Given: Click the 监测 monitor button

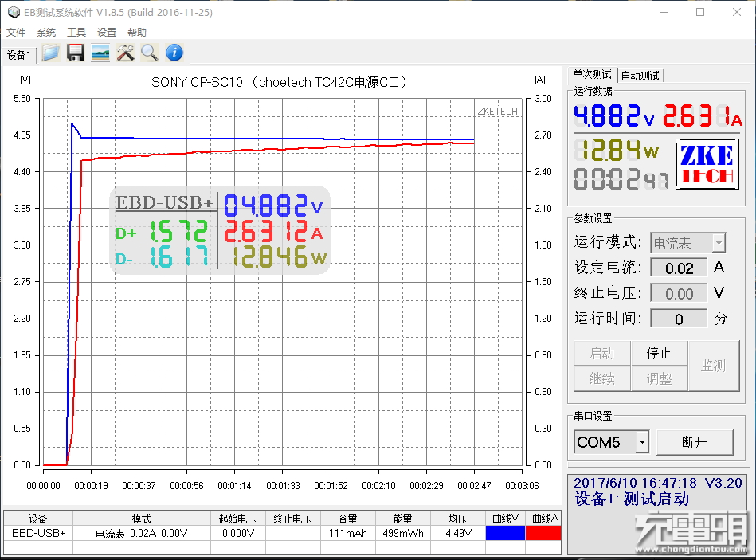Looking at the screenshot, I should 714,366.
